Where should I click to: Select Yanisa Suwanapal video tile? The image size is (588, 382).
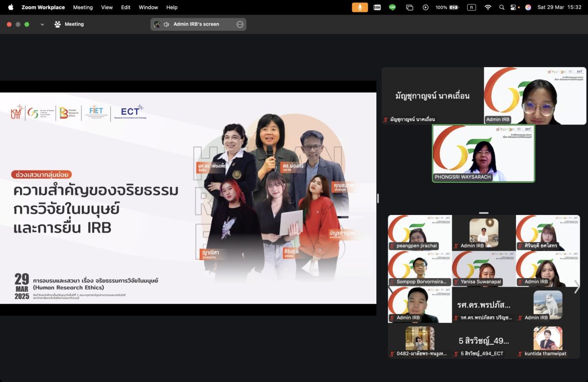[484, 268]
